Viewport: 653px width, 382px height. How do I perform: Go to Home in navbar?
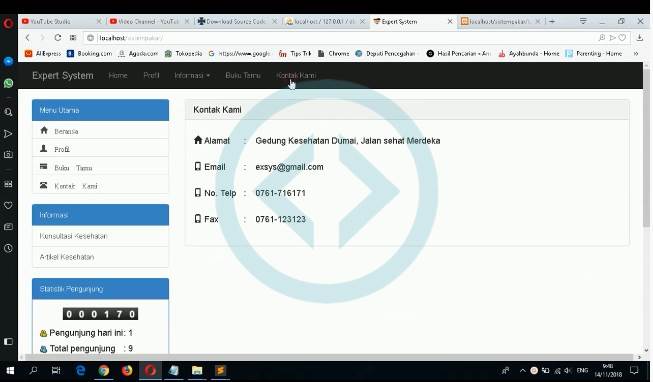click(x=118, y=75)
